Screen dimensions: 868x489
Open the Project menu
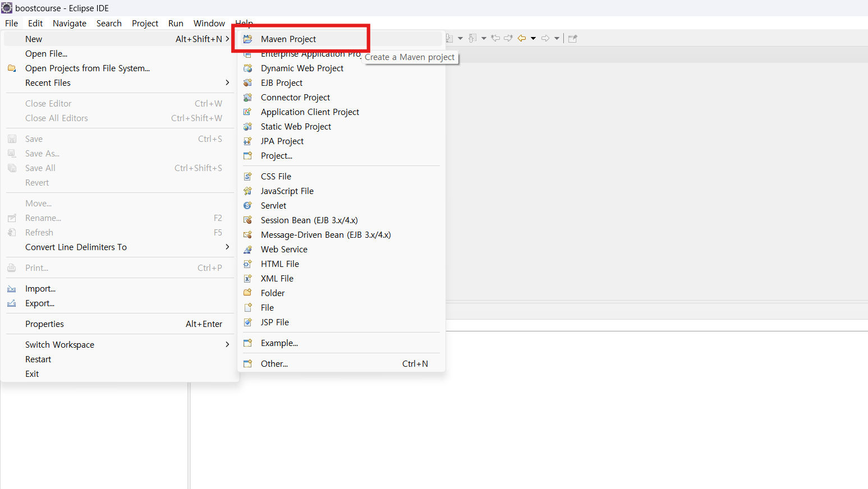(145, 24)
